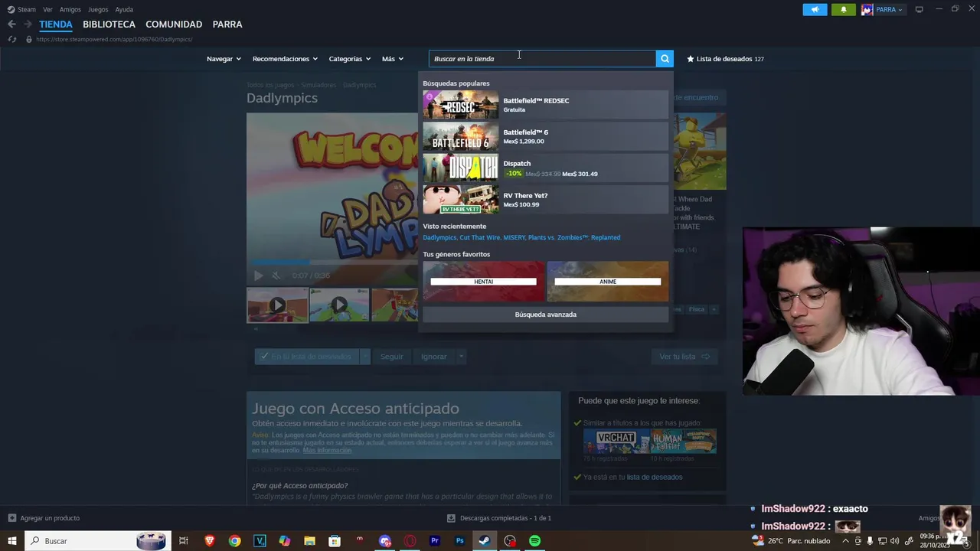This screenshot has height=551, width=980.
Task: Open Descargas completadas status bar entry
Action: click(498, 518)
